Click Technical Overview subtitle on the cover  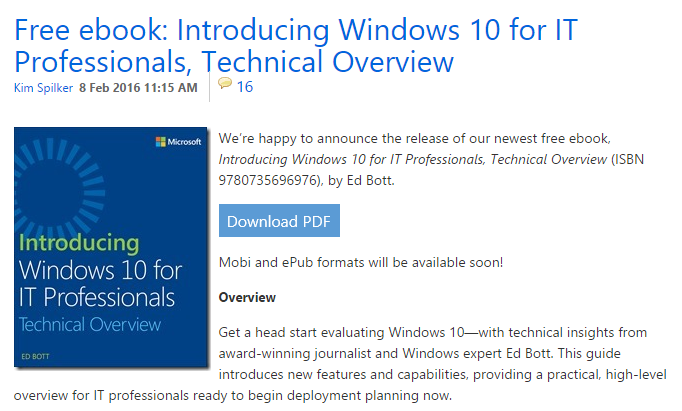pos(90,324)
